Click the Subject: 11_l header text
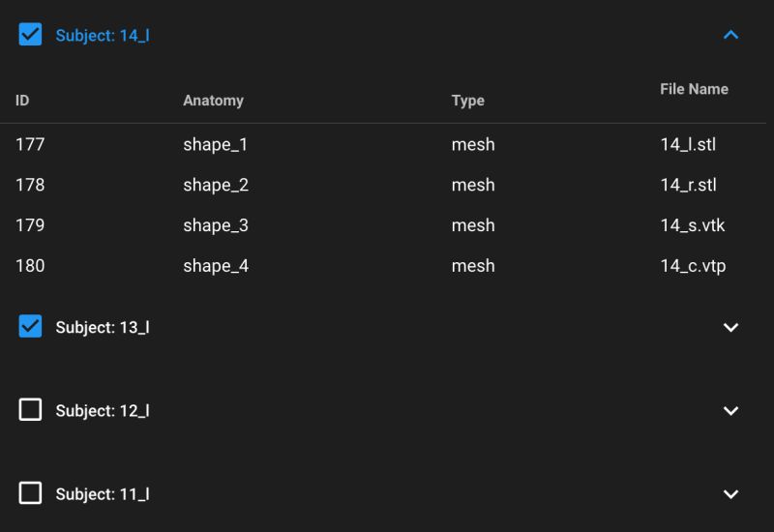Screen dimensions: 774x532 103,493
